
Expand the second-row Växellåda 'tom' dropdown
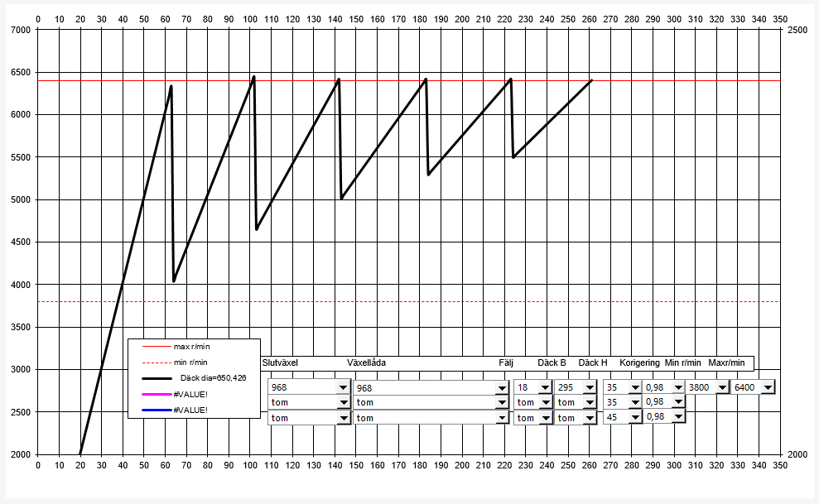501,402
